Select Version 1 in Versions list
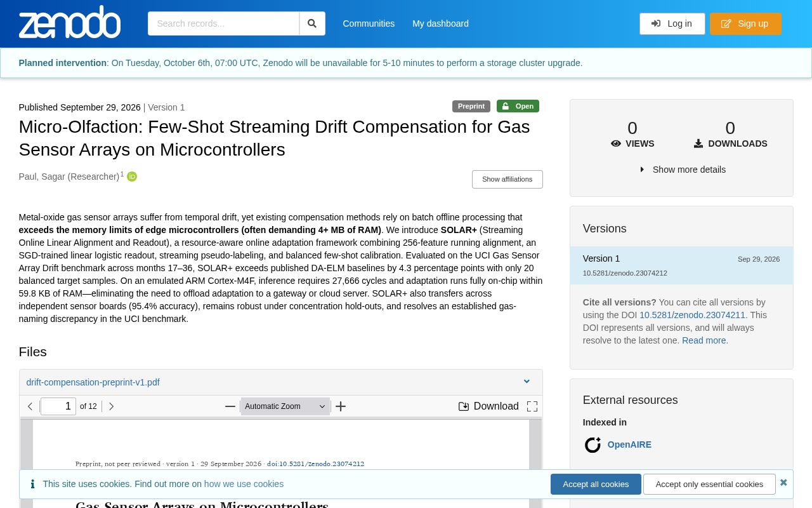This screenshot has height=508, width=812. tap(681, 265)
